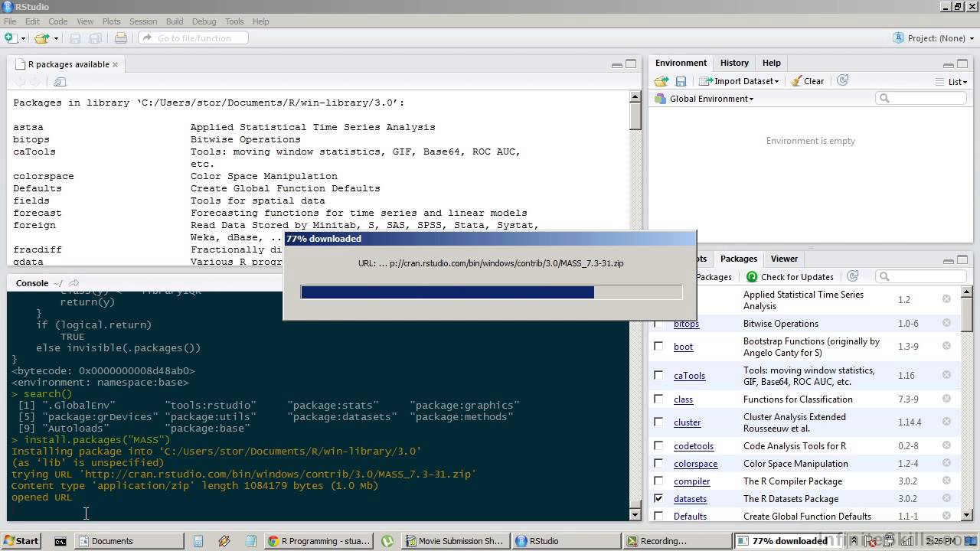Screen dimensions: 980x551
Task: Refresh the Environment pane
Action: click(843, 80)
